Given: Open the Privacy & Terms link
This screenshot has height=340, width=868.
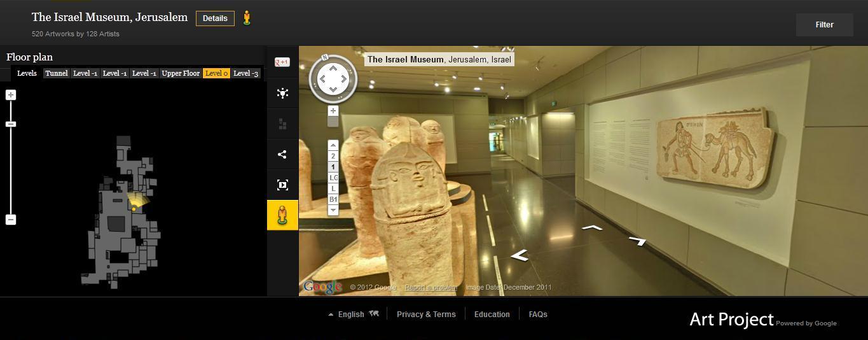Looking at the screenshot, I should click(x=426, y=314).
